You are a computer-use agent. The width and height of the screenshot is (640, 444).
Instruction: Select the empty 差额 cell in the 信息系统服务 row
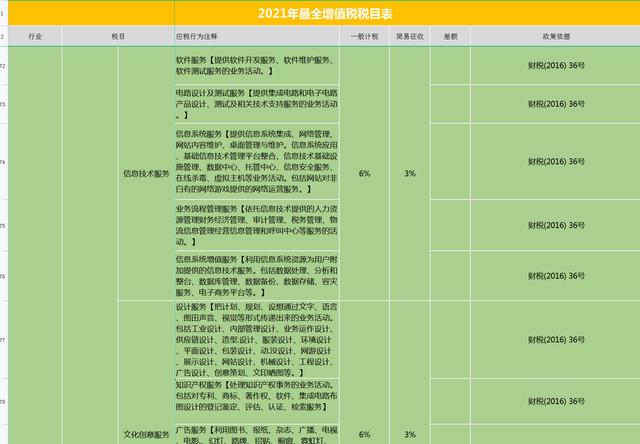point(450,162)
